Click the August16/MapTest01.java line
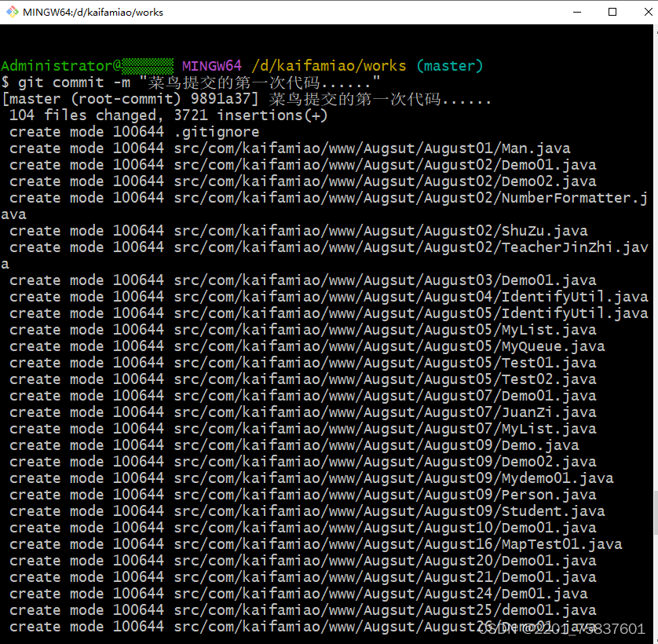 316,544
